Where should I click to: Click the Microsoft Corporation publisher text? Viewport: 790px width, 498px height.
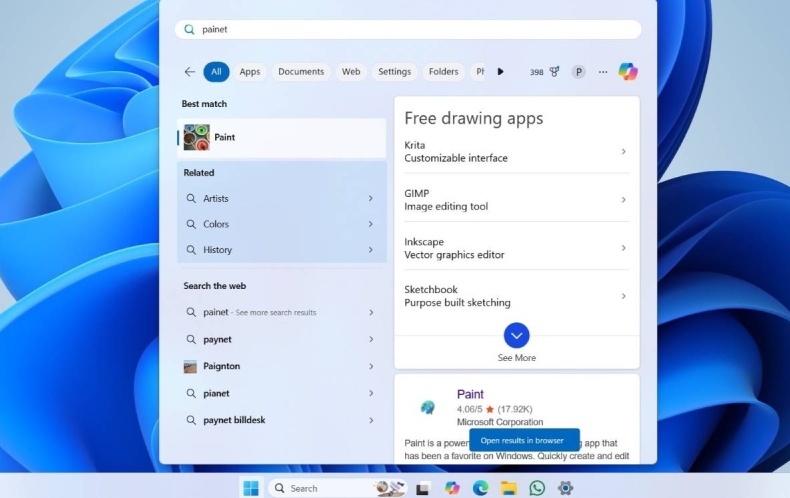tap(500, 422)
